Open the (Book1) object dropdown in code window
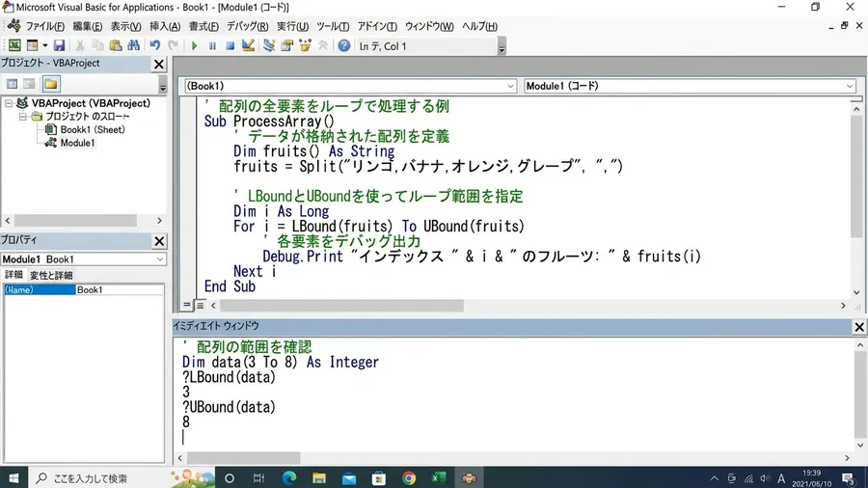Screen dimensions: 868x488 click(x=511, y=86)
